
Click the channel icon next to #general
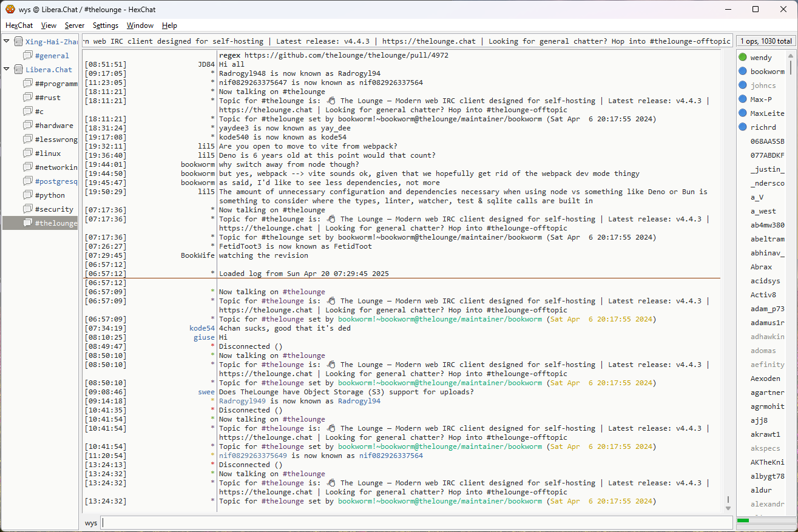click(x=28, y=56)
